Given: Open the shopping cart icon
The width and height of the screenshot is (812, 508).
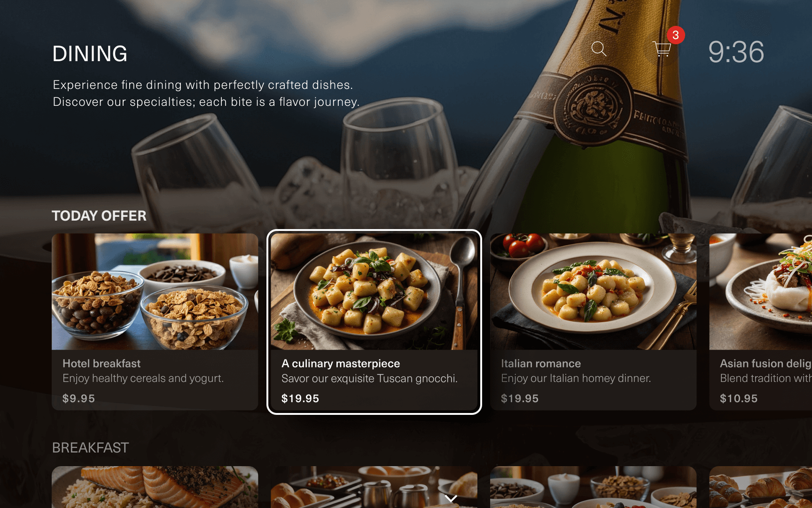Looking at the screenshot, I should pyautogui.click(x=662, y=48).
